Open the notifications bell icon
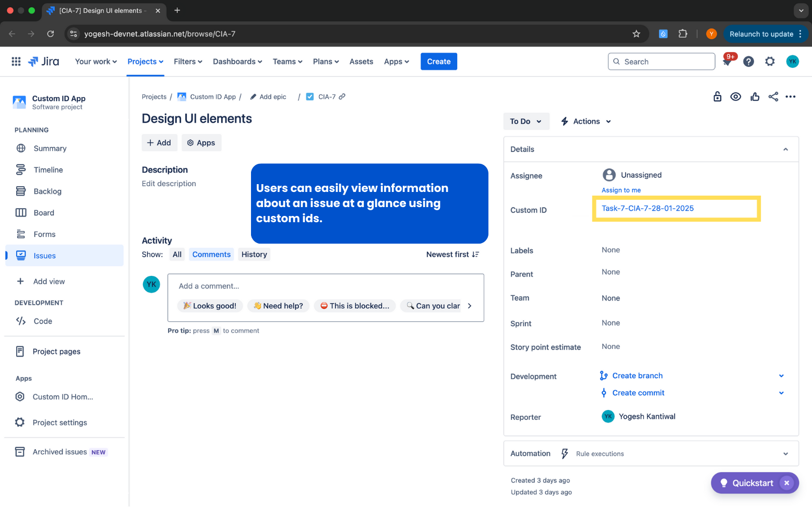812x507 pixels. pos(727,62)
